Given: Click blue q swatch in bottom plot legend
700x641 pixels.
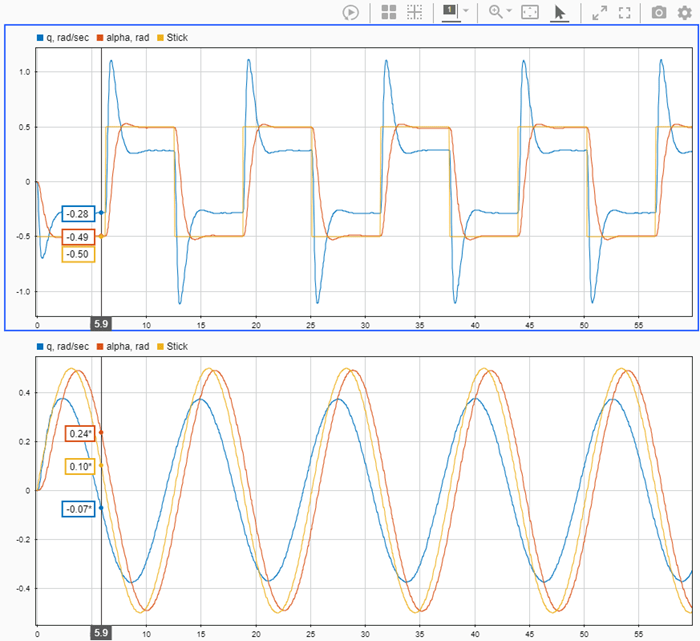Looking at the screenshot, I should pyautogui.click(x=40, y=347).
